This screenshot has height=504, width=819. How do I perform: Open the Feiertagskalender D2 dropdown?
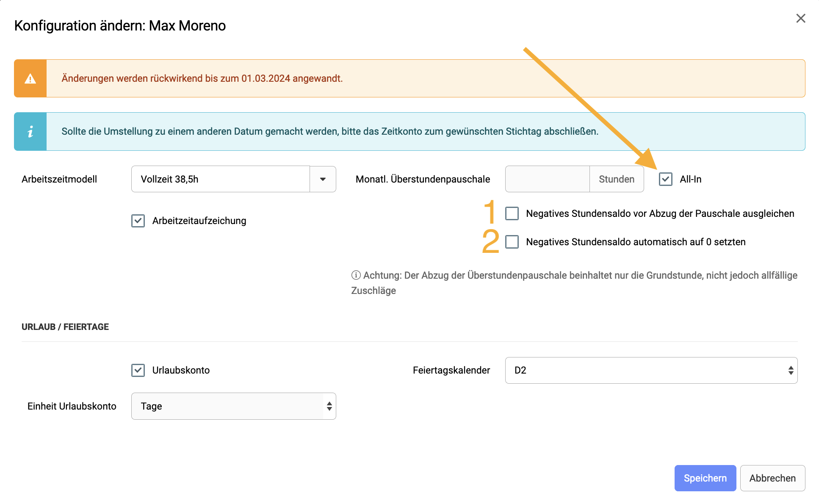click(x=651, y=370)
